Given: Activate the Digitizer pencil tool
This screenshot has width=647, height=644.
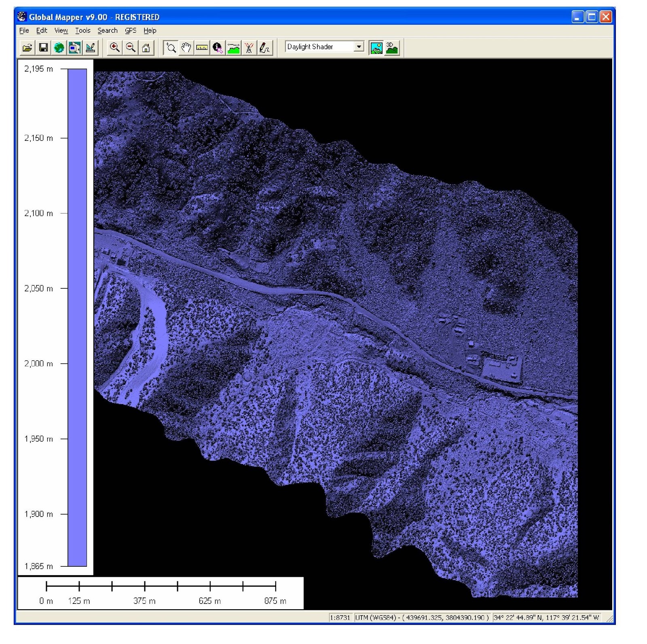Looking at the screenshot, I should 264,48.
